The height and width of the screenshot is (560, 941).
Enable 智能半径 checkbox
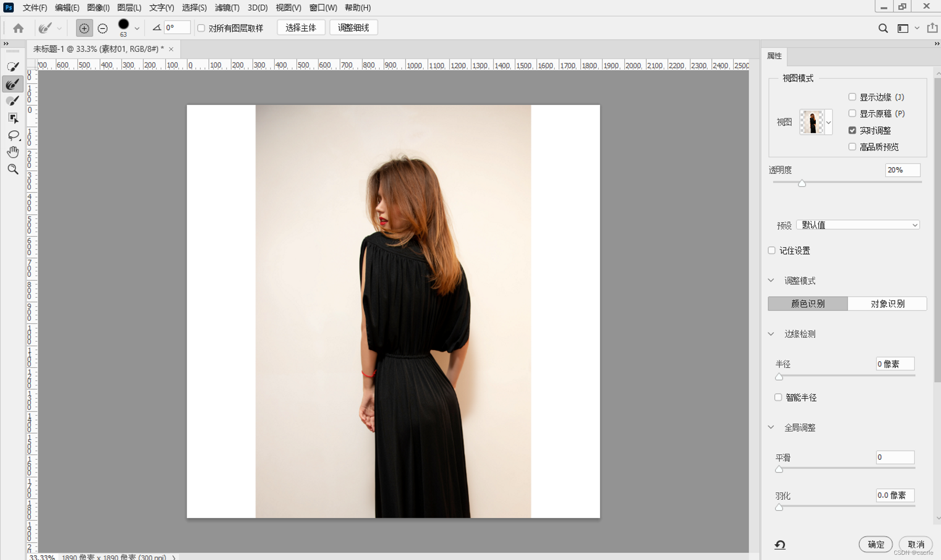[778, 397]
